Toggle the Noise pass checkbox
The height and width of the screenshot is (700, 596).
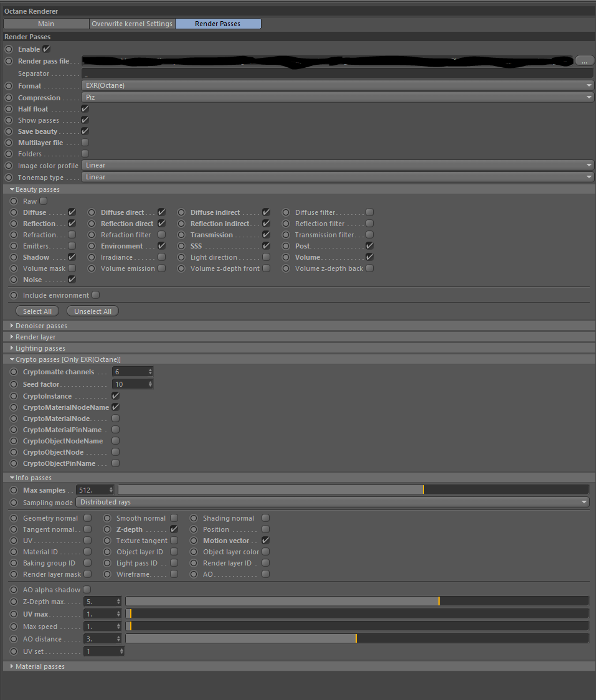(x=72, y=280)
